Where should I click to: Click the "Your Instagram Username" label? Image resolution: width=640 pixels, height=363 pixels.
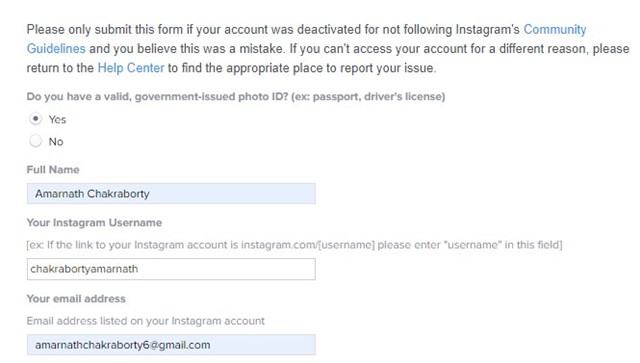point(94,223)
